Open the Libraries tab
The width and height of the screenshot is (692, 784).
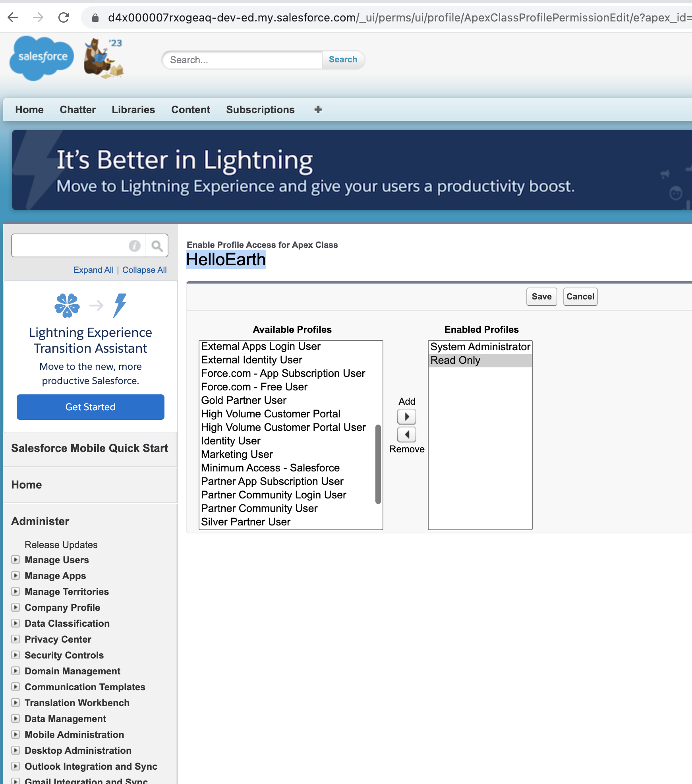(133, 110)
